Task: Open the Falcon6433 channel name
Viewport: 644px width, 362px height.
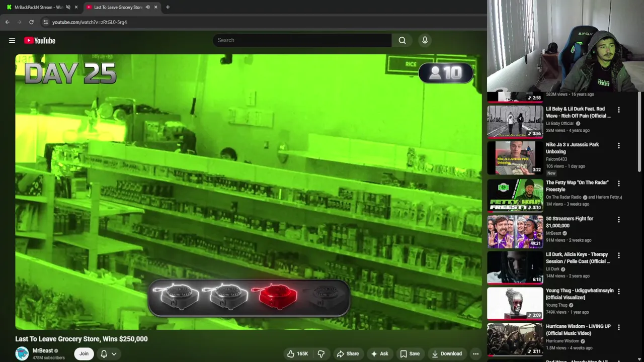Action: (556, 159)
